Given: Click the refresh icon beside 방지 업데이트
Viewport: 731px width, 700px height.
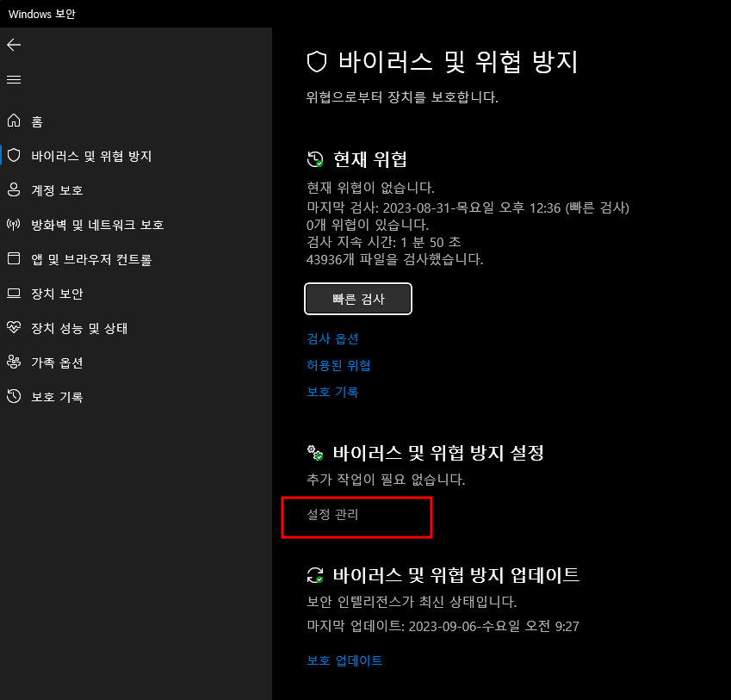Looking at the screenshot, I should pyautogui.click(x=315, y=575).
